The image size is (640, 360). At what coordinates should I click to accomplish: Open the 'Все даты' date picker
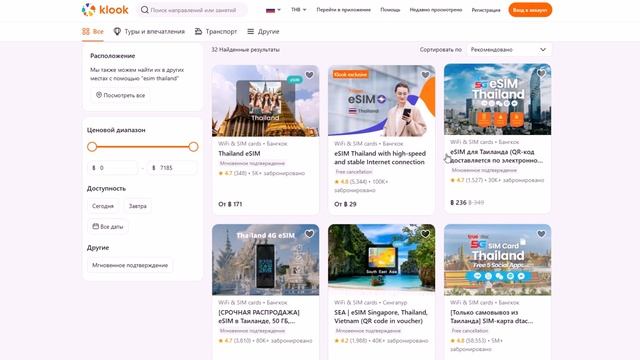[108, 227]
